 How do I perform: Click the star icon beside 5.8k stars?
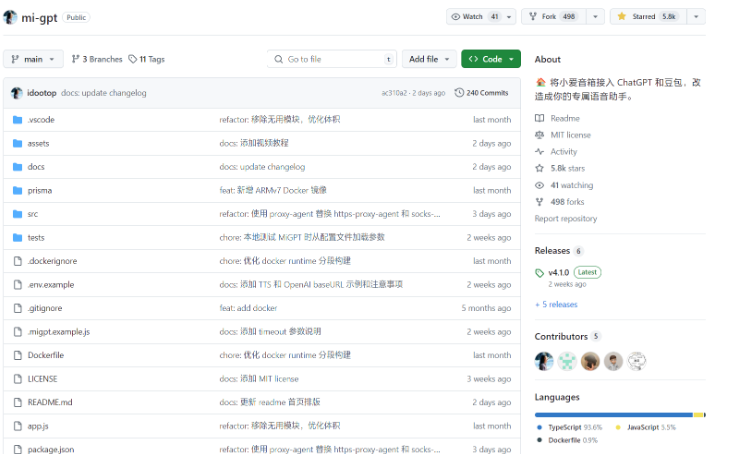pos(540,168)
